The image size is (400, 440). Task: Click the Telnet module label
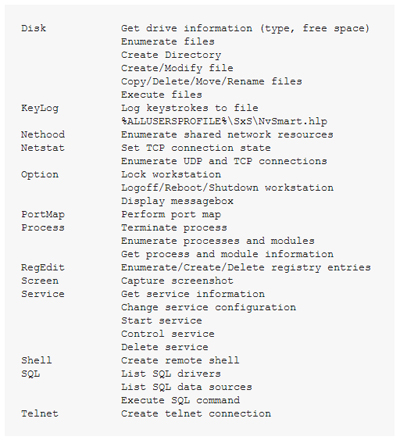39,414
